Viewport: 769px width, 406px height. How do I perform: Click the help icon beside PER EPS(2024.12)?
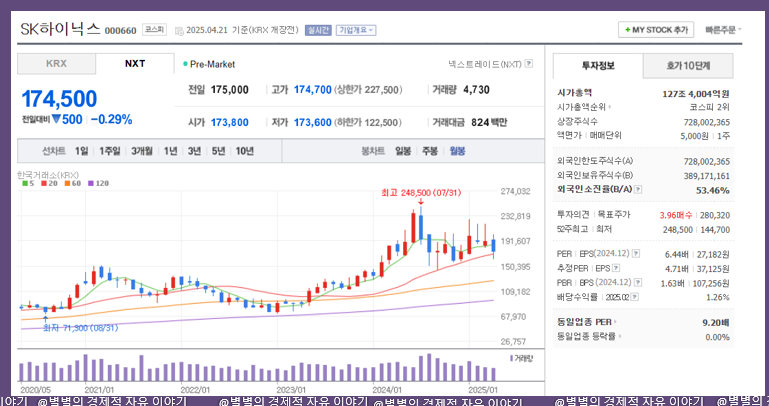tap(636, 254)
